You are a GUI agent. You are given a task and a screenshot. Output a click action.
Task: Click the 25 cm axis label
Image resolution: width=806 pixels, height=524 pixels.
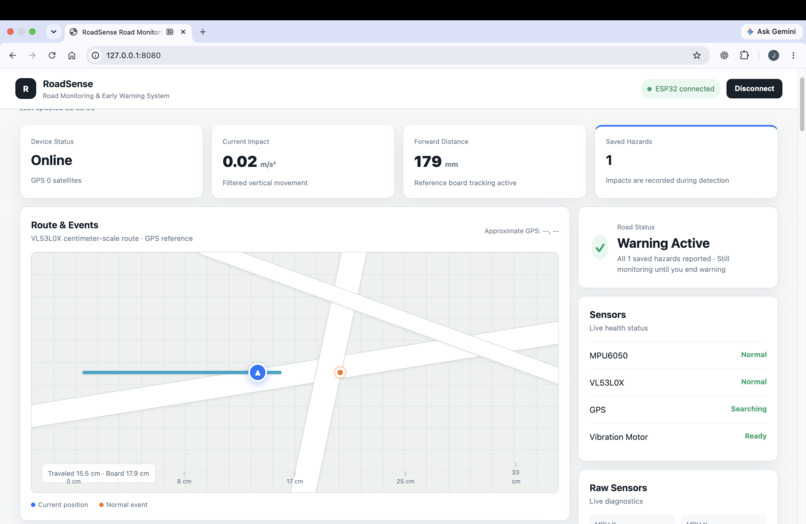coord(405,481)
